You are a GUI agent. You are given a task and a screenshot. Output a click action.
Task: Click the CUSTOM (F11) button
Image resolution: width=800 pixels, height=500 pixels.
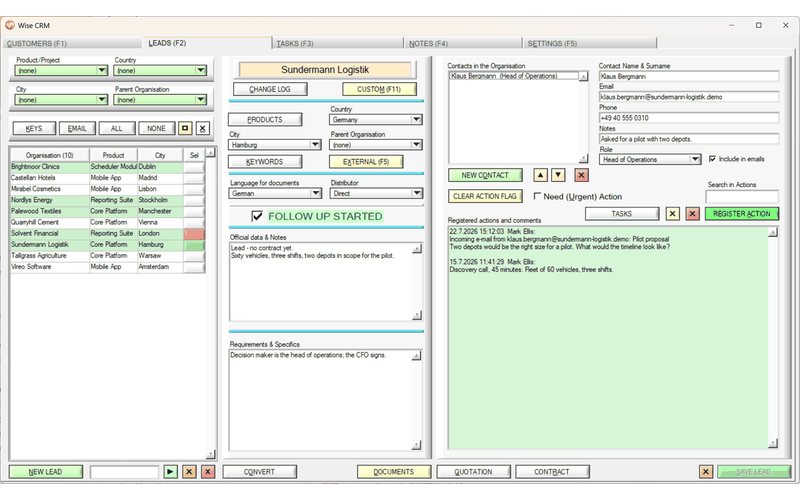click(379, 89)
